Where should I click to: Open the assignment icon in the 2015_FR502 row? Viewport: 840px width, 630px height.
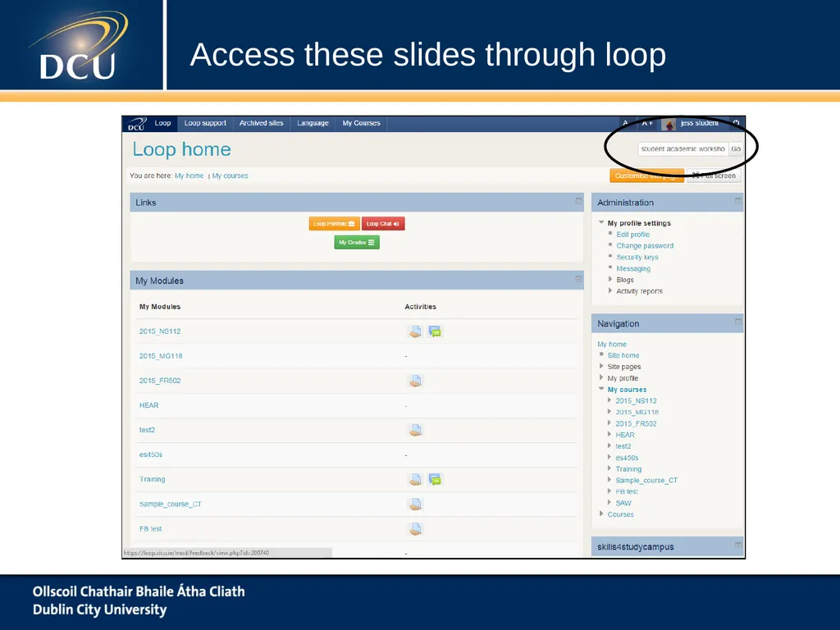pyautogui.click(x=415, y=381)
